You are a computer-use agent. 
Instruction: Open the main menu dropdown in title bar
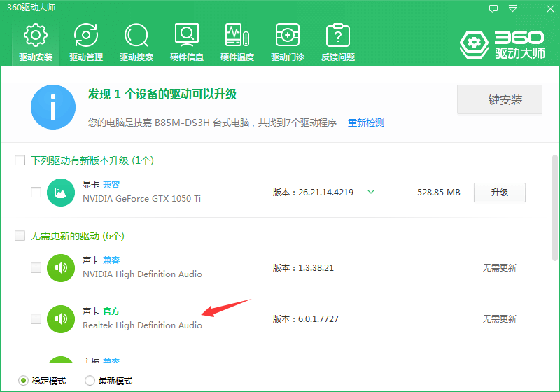[513, 8]
